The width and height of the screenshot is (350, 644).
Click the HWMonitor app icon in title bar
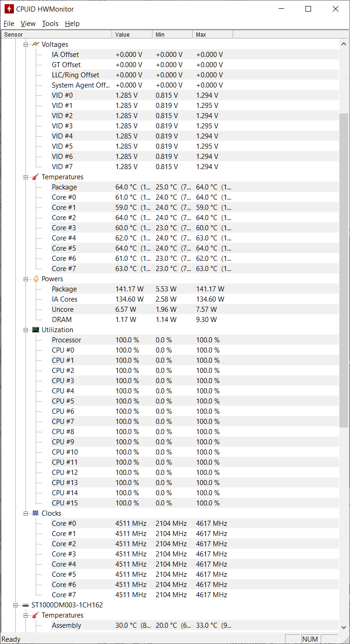pos(9,9)
